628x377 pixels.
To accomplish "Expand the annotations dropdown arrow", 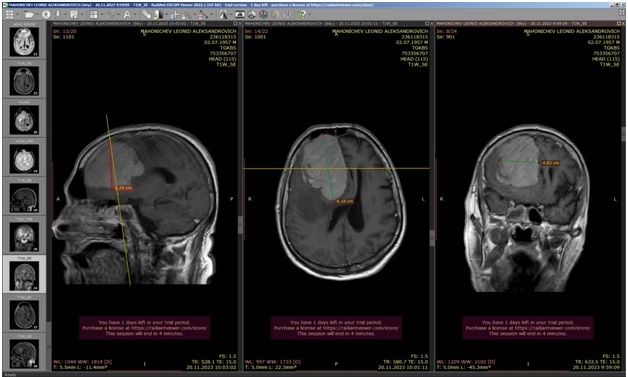I will (x=135, y=14).
